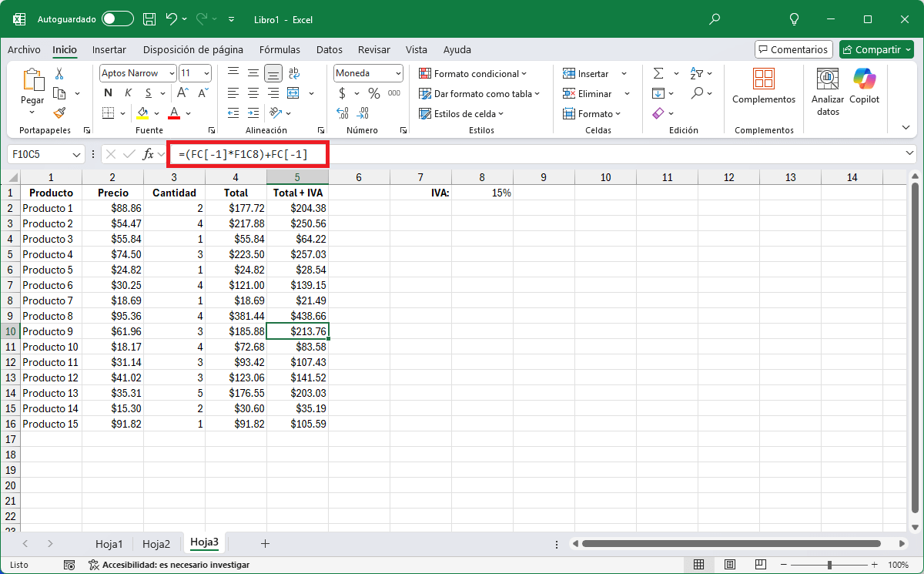Click the Comentarios button

point(793,49)
